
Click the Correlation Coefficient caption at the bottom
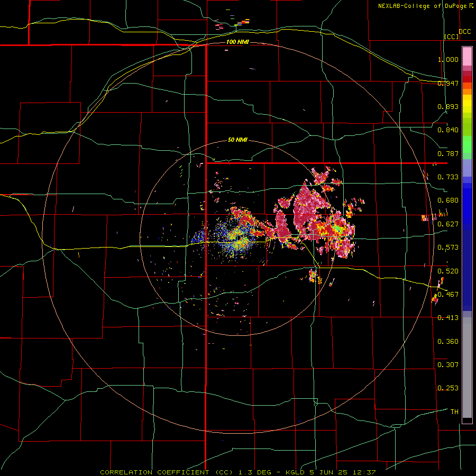237,472
